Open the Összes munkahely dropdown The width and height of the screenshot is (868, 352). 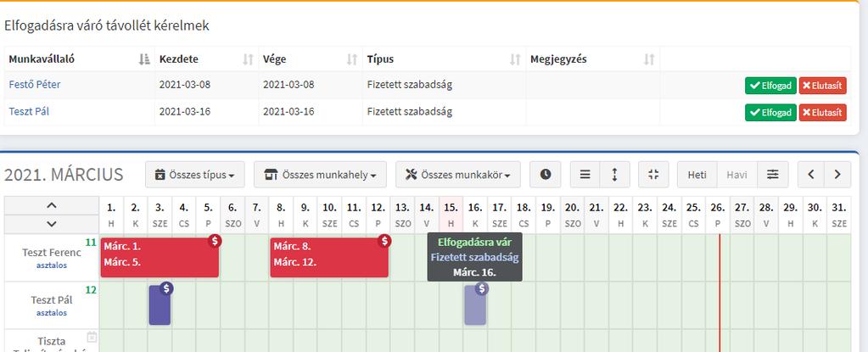321,175
